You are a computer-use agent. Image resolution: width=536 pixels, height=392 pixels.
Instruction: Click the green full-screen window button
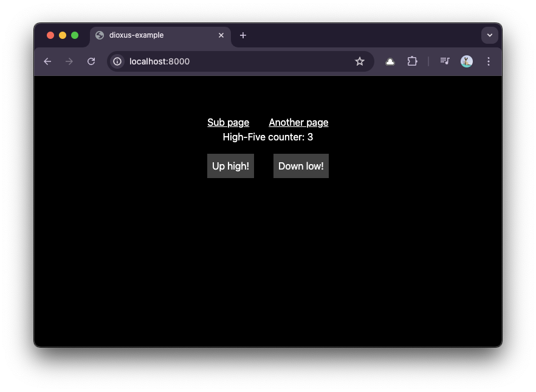(x=75, y=35)
